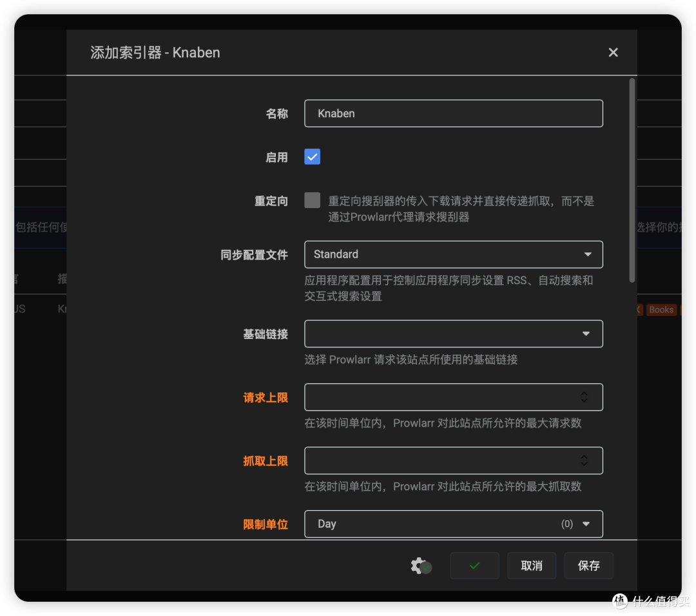Click the 请求上限 stepper arrows
This screenshot has width=696, height=616.
[584, 397]
